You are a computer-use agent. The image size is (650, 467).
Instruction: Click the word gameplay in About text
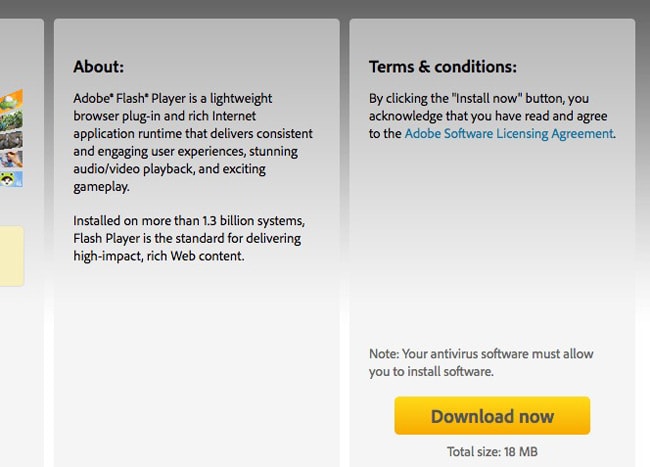coord(100,187)
